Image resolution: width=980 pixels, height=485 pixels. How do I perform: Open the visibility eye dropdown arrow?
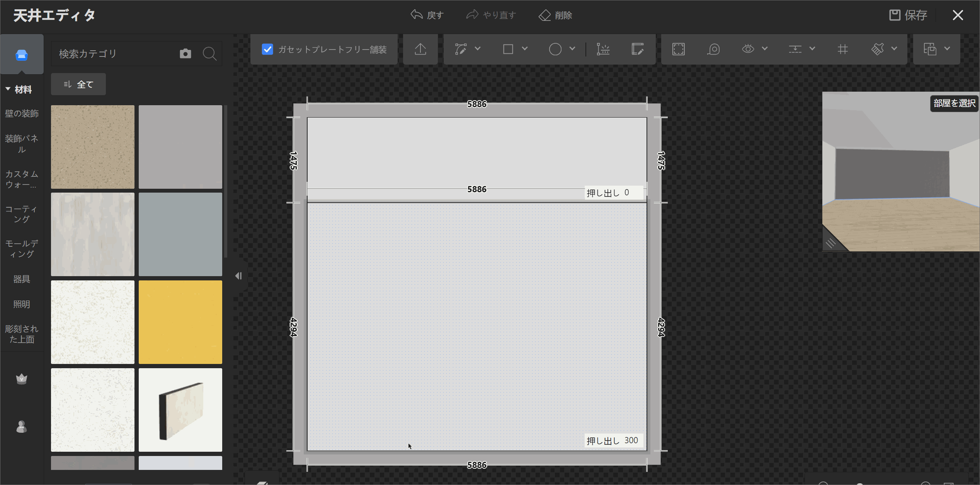tap(765, 49)
